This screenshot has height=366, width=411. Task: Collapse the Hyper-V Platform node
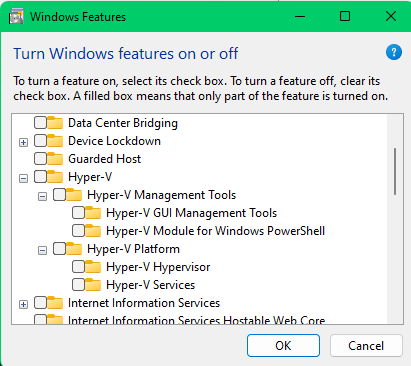click(x=42, y=251)
